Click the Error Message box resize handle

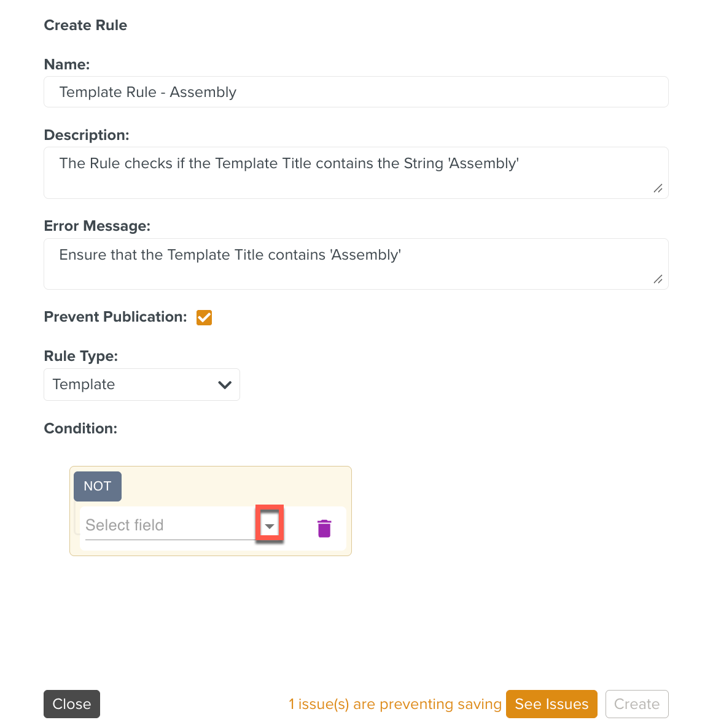(658, 279)
